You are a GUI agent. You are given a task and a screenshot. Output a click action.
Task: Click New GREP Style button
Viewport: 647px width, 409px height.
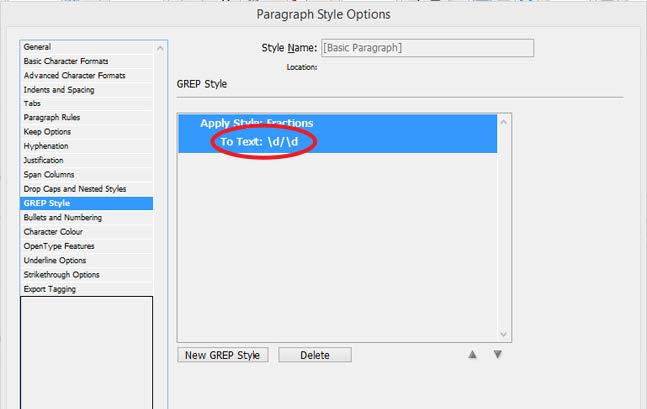pos(223,355)
